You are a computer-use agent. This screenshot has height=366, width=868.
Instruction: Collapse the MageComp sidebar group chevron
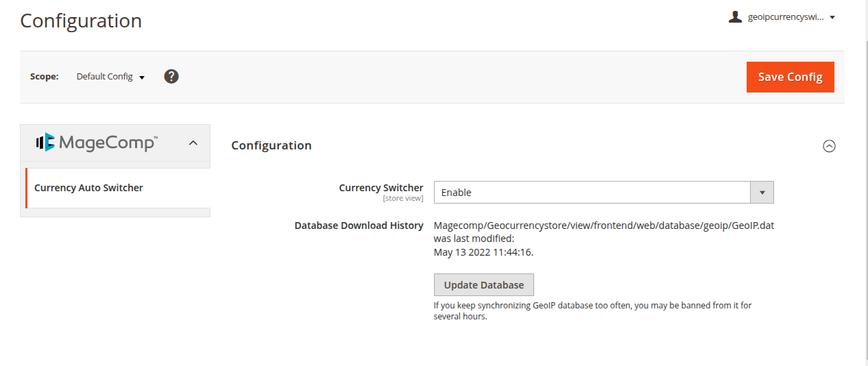pos(193,143)
